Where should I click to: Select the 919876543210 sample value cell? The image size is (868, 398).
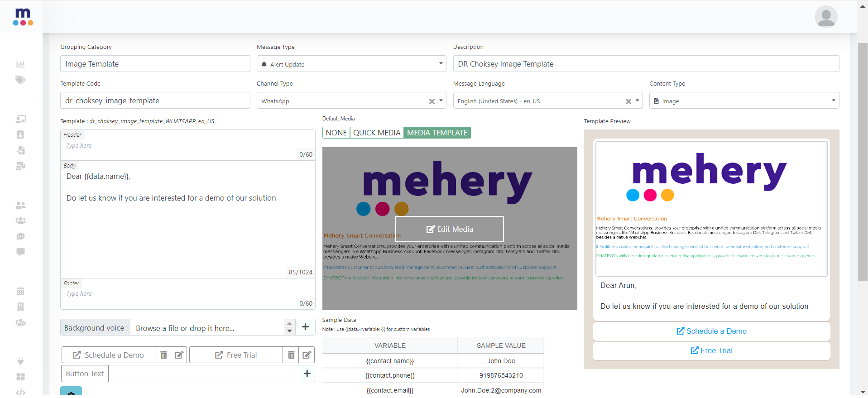tap(501, 375)
